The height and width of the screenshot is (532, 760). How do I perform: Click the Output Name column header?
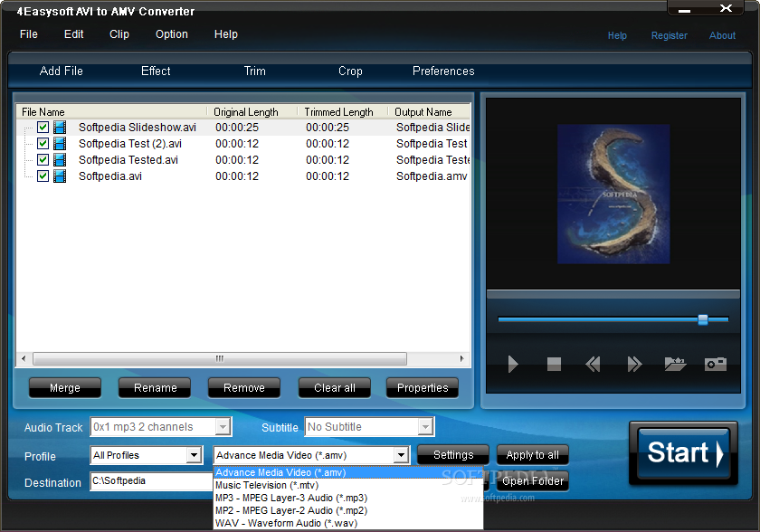click(x=430, y=112)
